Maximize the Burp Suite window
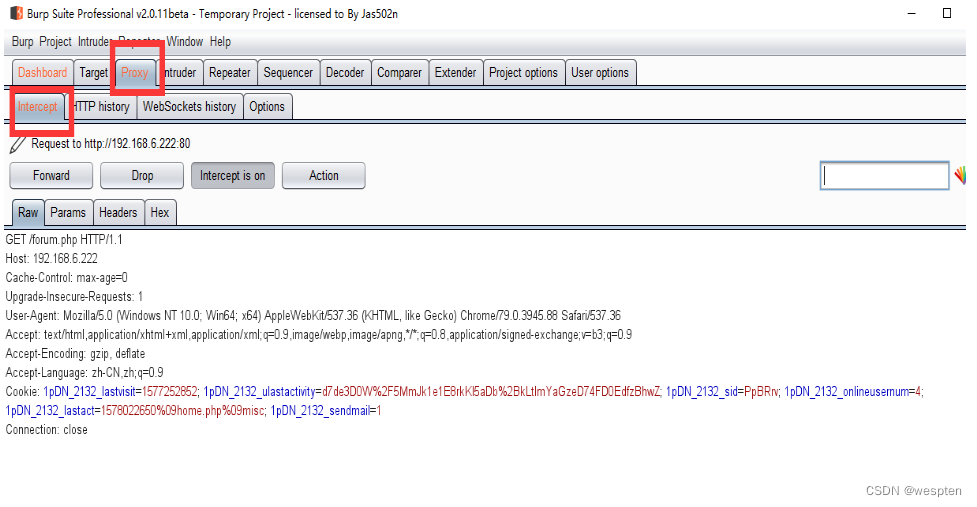977x507 pixels. pos(947,13)
